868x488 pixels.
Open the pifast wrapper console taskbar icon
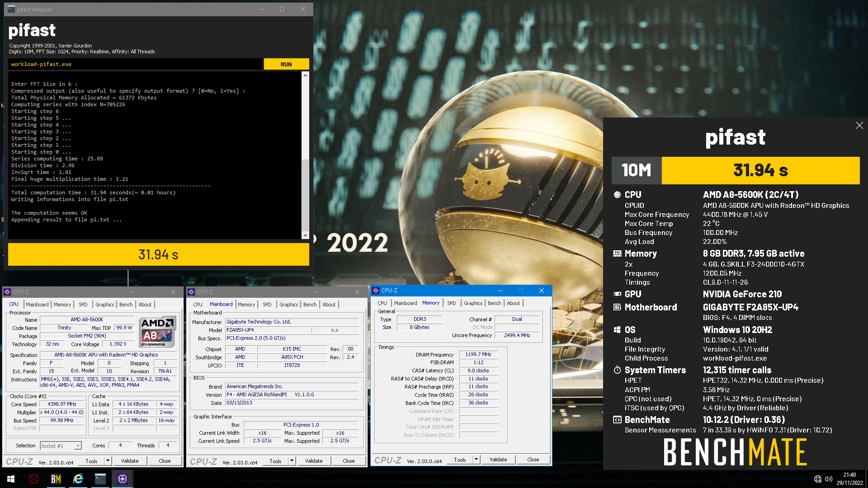tap(100, 479)
